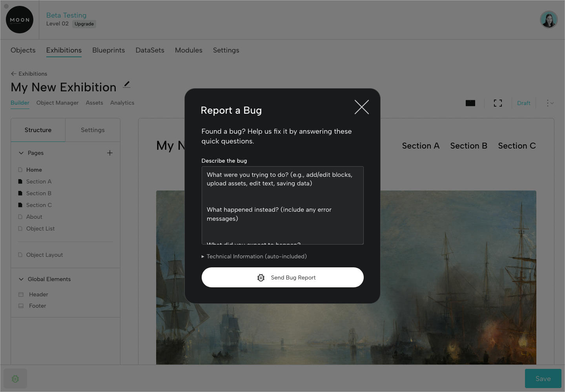The width and height of the screenshot is (565, 392).
Task: View the Analytics tab
Action: [x=122, y=103]
